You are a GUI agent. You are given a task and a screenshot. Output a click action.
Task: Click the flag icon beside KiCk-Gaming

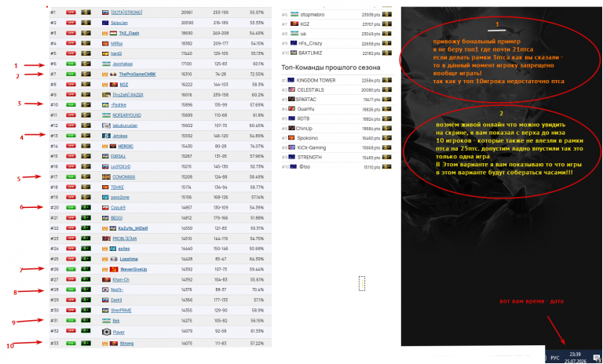click(x=291, y=148)
